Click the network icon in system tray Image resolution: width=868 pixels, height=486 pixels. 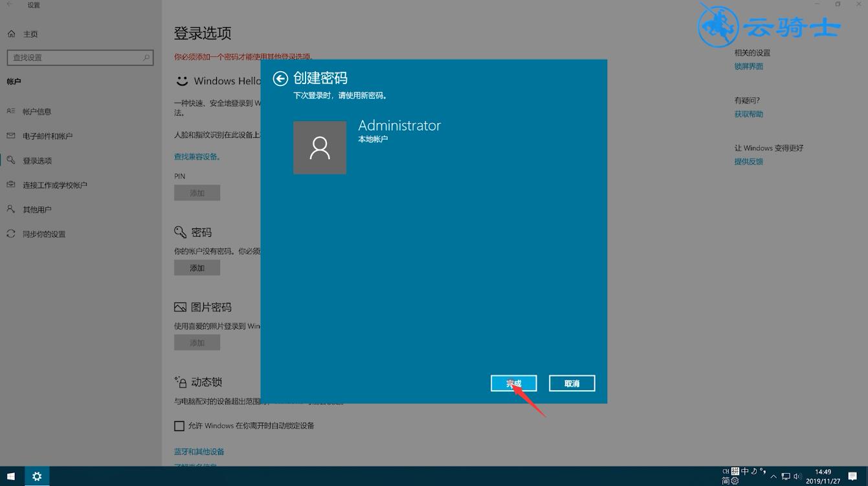786,477
